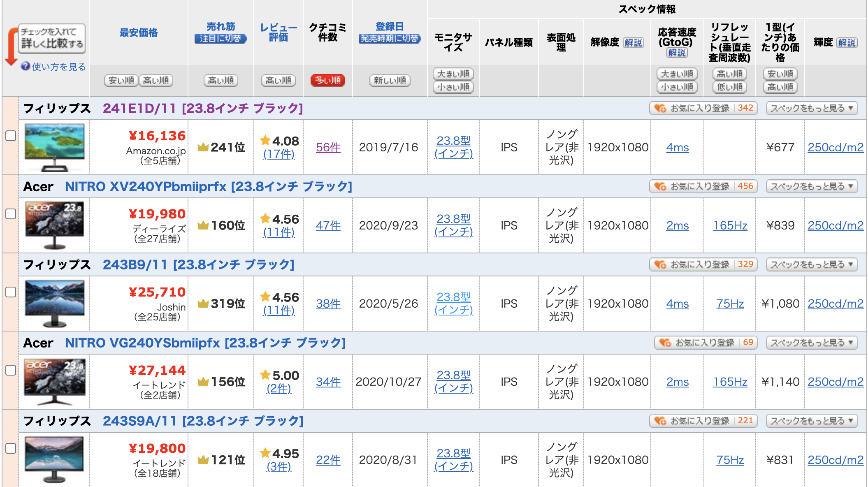Sort monitor size by 大きい順
This screenshot has width=868, height=487.
click(453, 74)
